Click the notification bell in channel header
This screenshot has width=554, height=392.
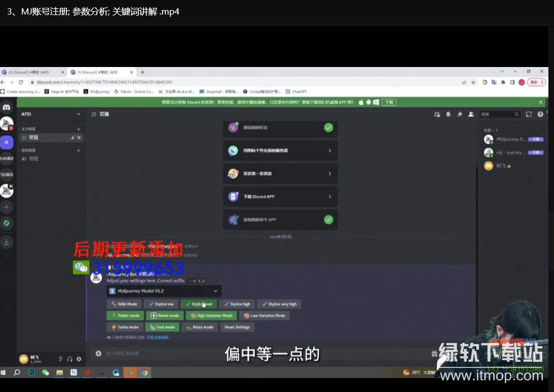448,114
